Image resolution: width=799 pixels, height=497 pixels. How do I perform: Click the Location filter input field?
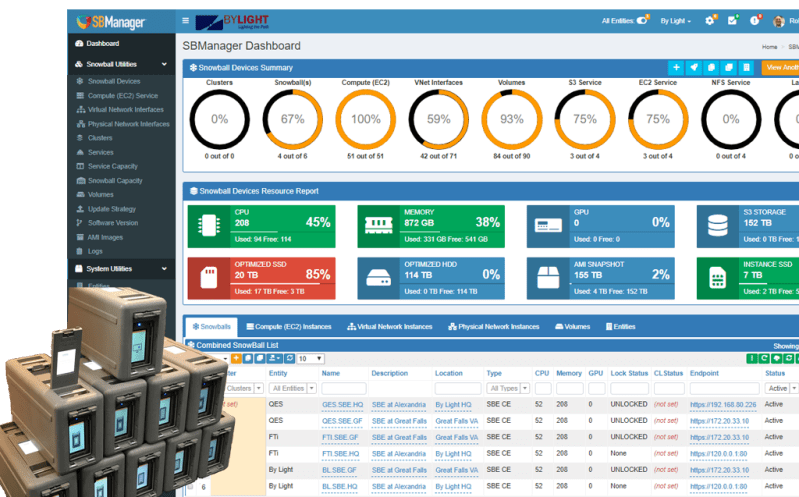pyautogui.click(x=458, y=388)
